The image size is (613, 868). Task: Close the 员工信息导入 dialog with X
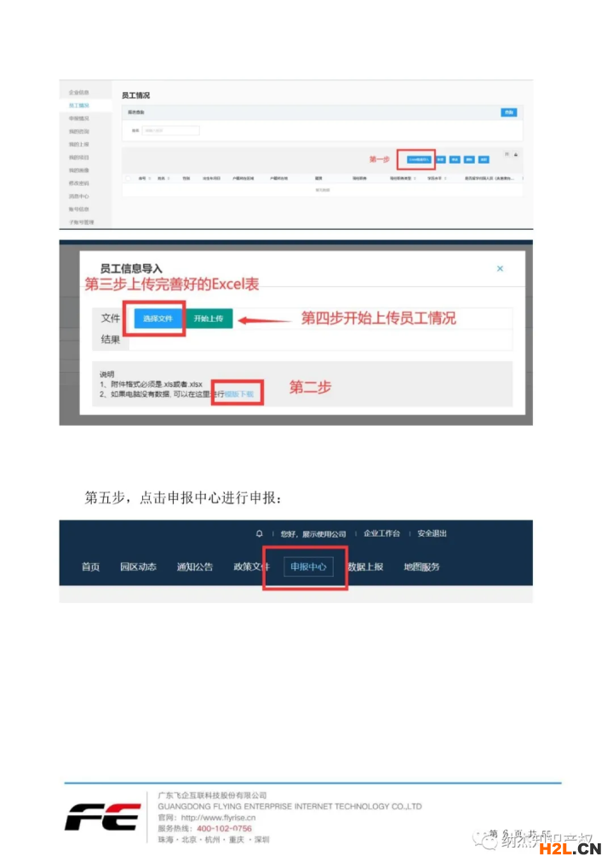tap(500, 268)
